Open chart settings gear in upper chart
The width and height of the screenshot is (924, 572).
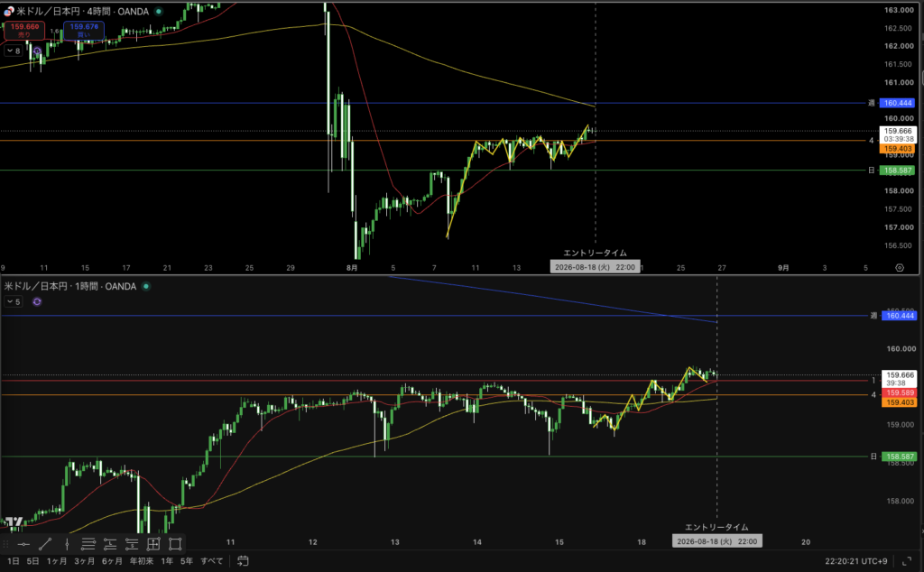(900, 267)
